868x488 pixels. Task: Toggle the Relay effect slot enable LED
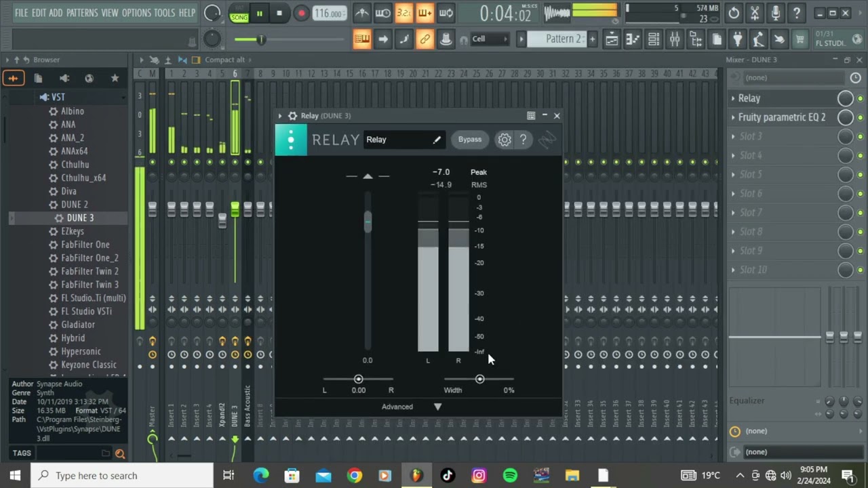(860, 98)
